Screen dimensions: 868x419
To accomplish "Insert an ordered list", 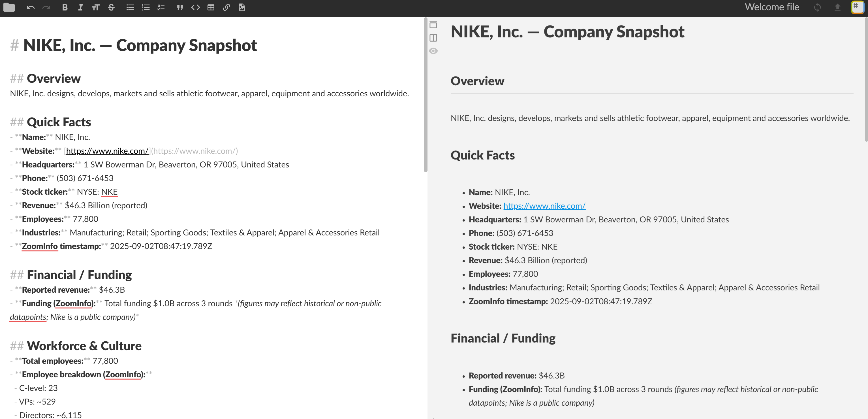I will coord(146,7).
